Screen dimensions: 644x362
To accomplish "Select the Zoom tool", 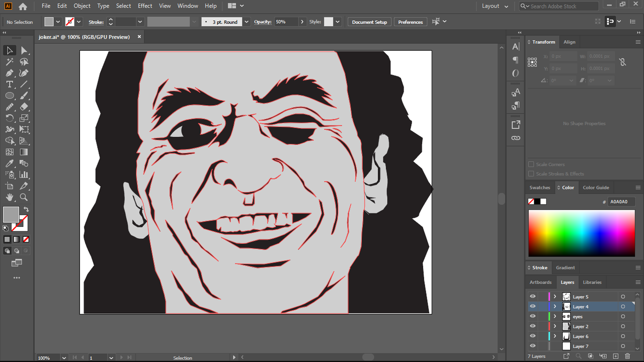I will pos(24,197).
